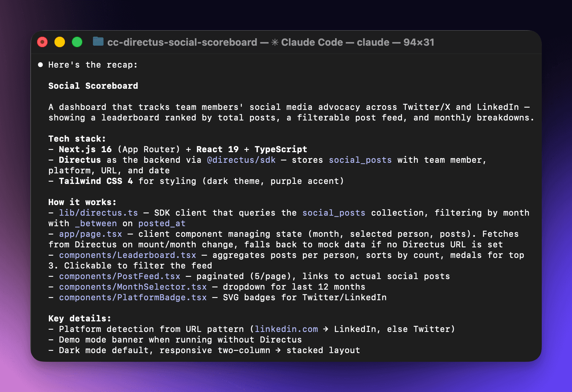Viewport: 572px width, 392px height.
Task: Click the '94×31' terminal size in title
Action: (x=419, y=42)
